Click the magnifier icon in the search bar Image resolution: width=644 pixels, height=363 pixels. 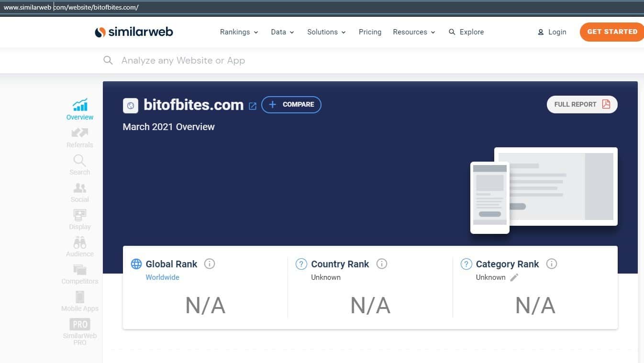click(x=108, y=60)
